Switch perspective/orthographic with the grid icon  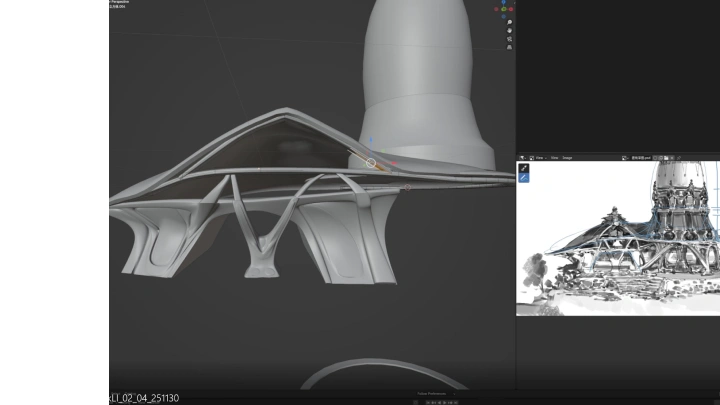(509, 47)
